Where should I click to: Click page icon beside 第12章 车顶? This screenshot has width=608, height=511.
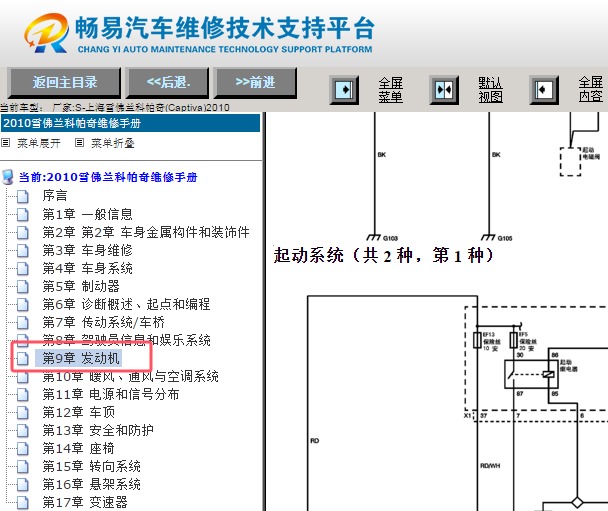coord(23,413)
